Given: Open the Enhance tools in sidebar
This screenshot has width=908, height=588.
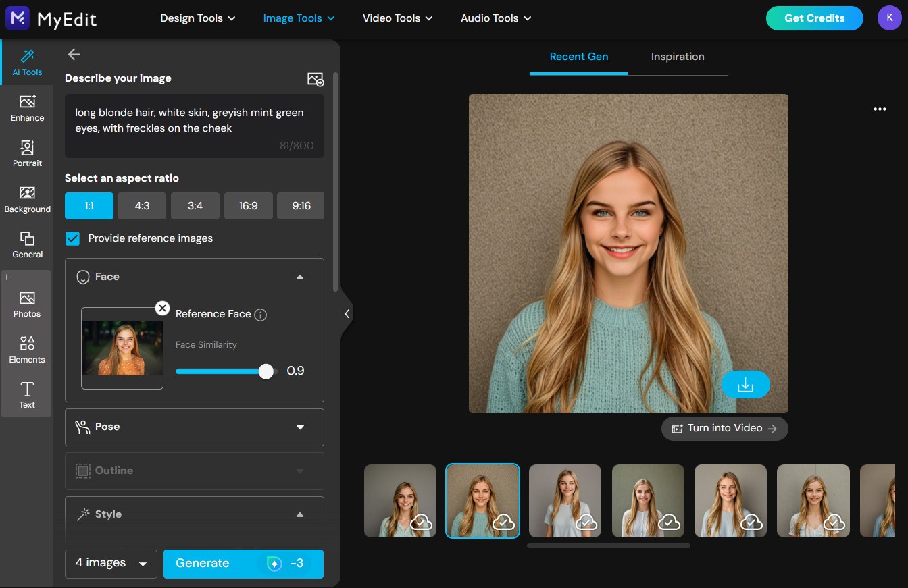Looking at the screenshot, I should click(27, 108).
